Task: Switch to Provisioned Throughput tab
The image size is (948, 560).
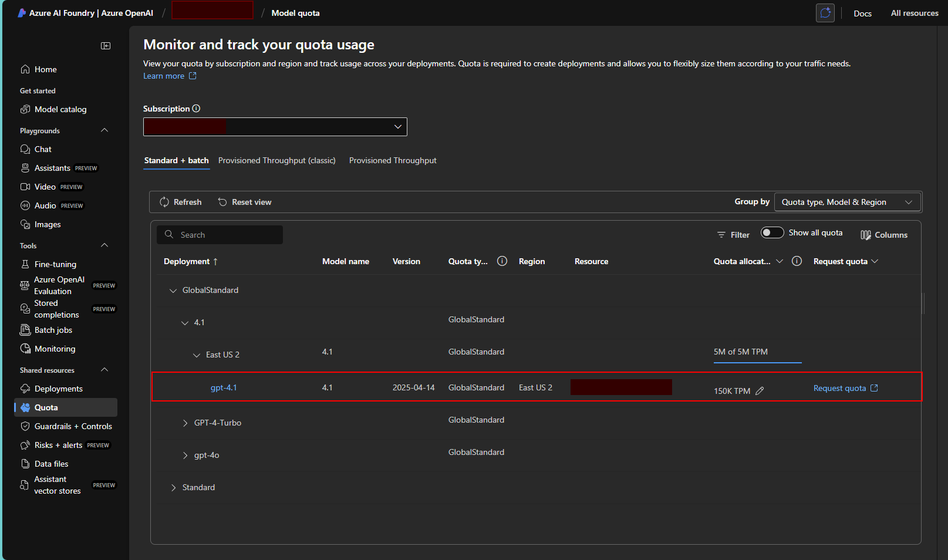Action: (393, 161)
